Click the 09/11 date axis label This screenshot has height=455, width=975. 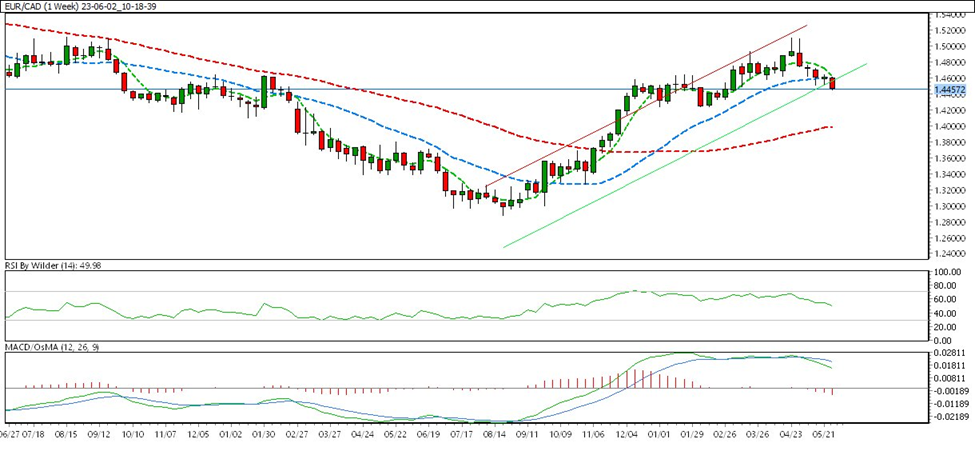pos(528,433)
